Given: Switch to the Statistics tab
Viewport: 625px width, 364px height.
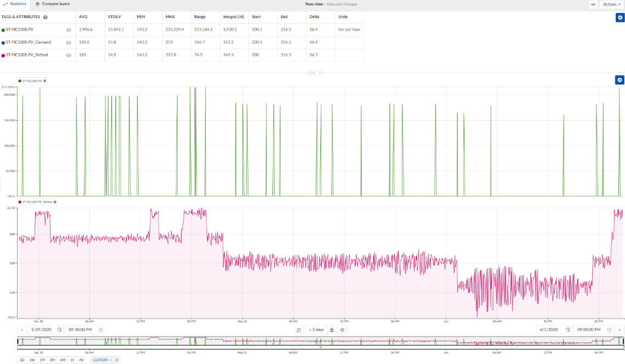Looking at the screenshot, I should point(15,4).
